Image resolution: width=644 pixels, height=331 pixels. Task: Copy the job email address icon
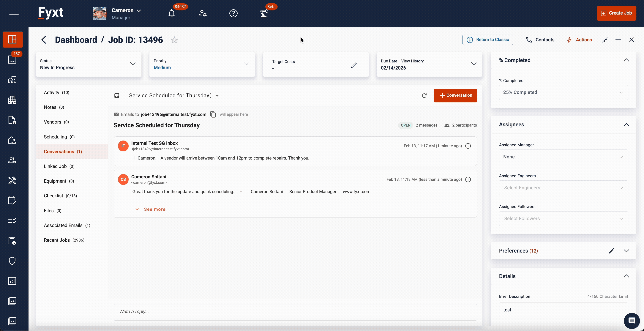(213, 114)
